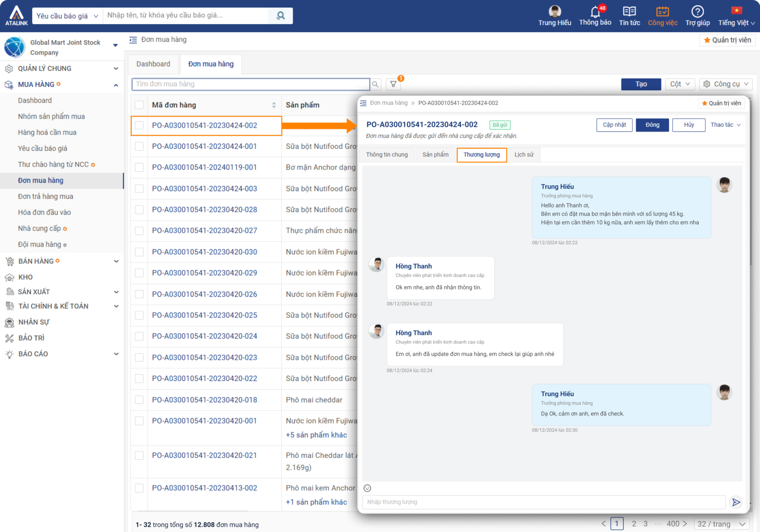Expand BÁN HÀNG section chevron
The height and width of the screenshot is (532, 760).
pos(116,261)
